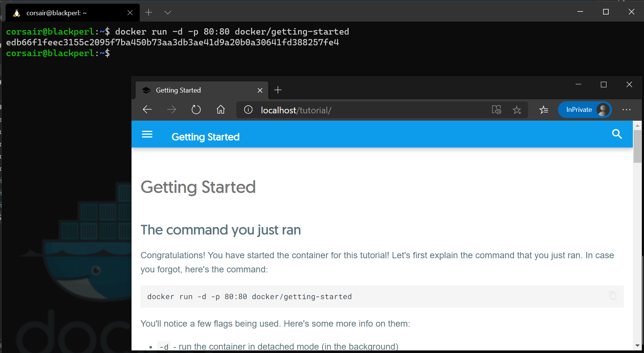Navigate back in the browser
Image resolution: width=644 pixels, height=353 pixels.
147,110
